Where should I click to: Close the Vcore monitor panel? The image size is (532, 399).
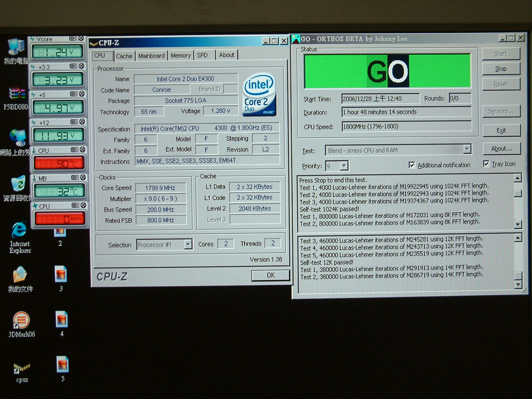pos(81,38)
